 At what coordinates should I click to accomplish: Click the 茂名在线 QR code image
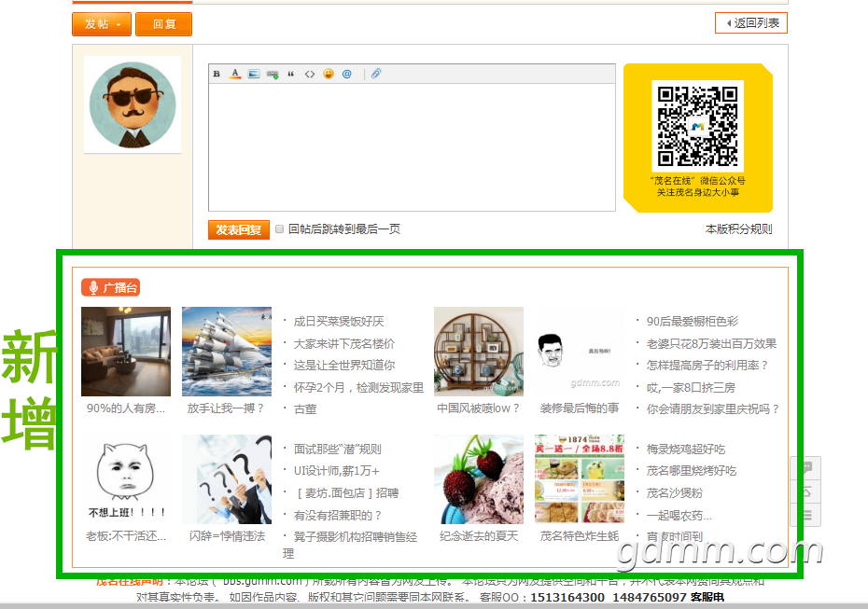click(697, 126)
